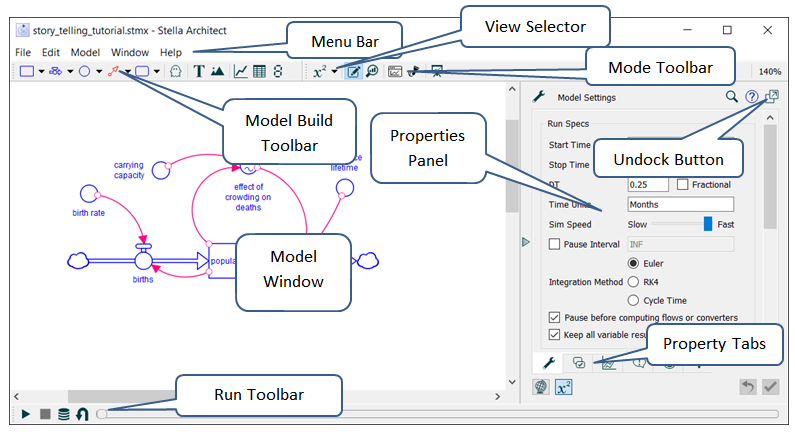Screen dimensions: 795x432
Task: Enable the Fractional checkbox
Action: pos(683,184)
